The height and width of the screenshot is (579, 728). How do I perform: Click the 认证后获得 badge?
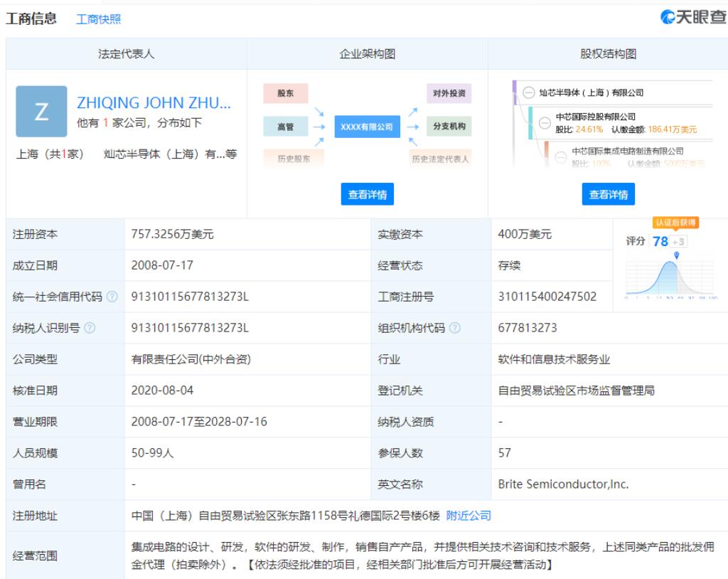point(675,223)
